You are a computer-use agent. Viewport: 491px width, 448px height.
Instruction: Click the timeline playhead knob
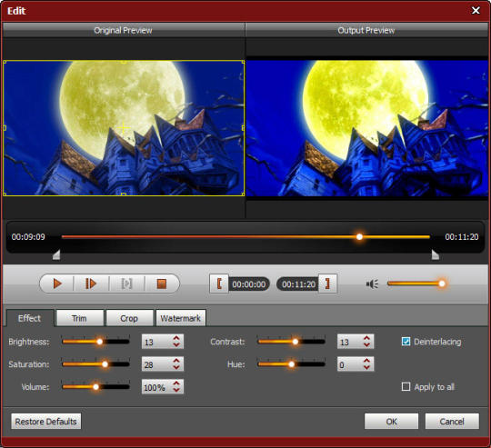pyautogui.click(x=359, y=237)
